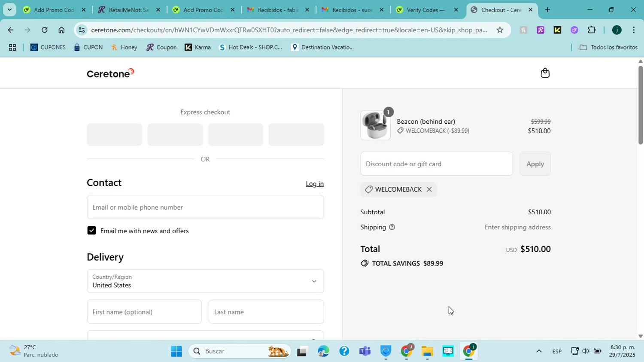
Task: Open the weather widget on taskbar
Action: tap(34, 351)
